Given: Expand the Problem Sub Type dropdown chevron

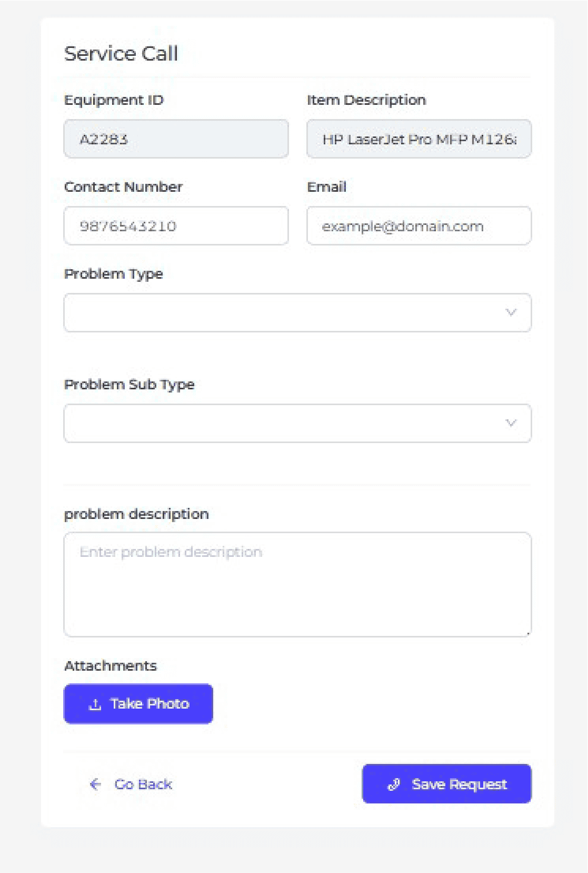Looking at the screenshot, I should [511, 423].
